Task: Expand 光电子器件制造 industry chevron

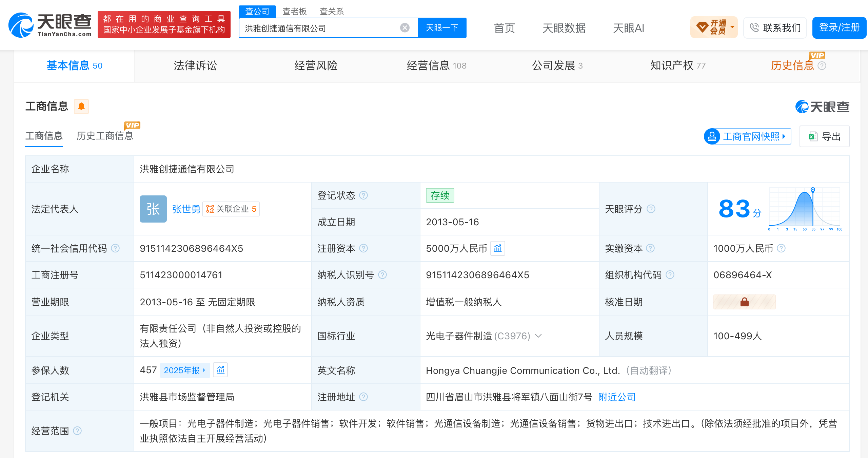Action: pyautogui.click(x=538, y=336)
